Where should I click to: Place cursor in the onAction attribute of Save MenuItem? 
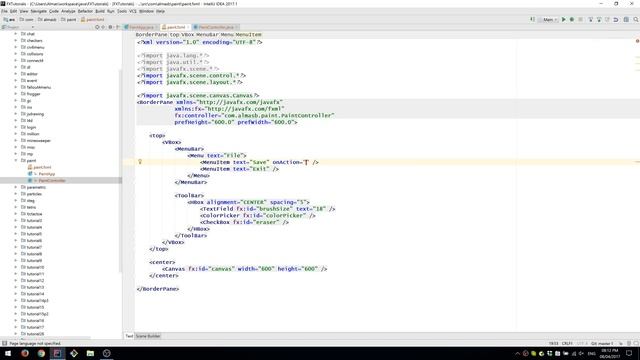[306, 162]
